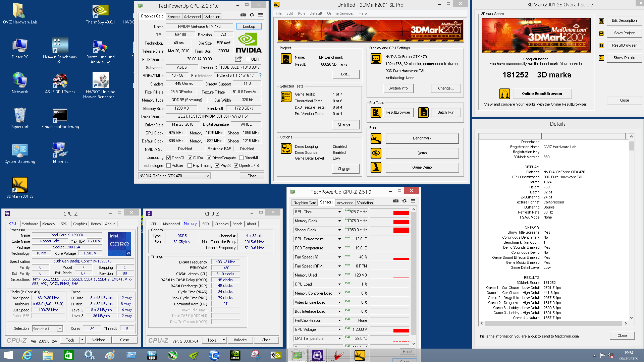Toggle the DirectML checkbox
Screen dimensions: 644x362
pyautogui.click(x=241, y=158)
